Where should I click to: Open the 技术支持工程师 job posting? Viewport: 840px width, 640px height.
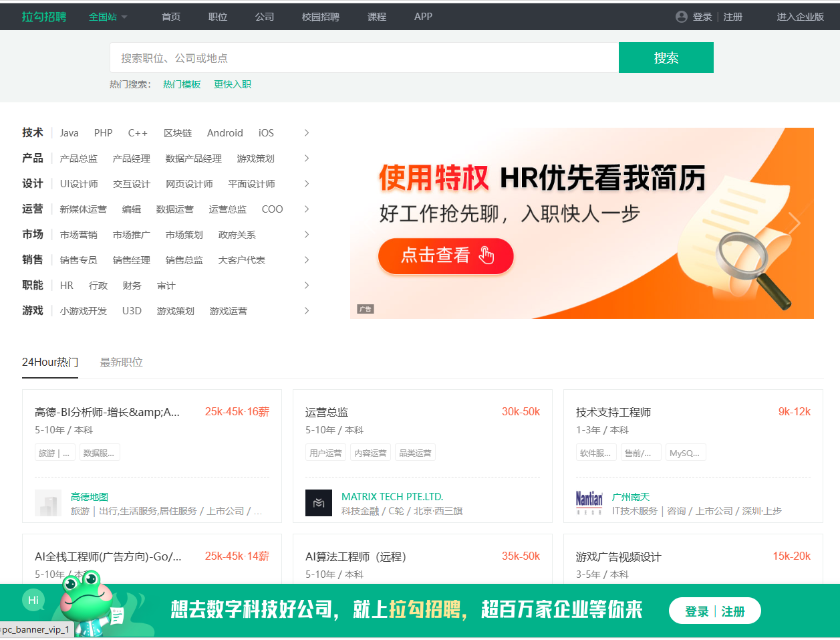click(613, 412)
